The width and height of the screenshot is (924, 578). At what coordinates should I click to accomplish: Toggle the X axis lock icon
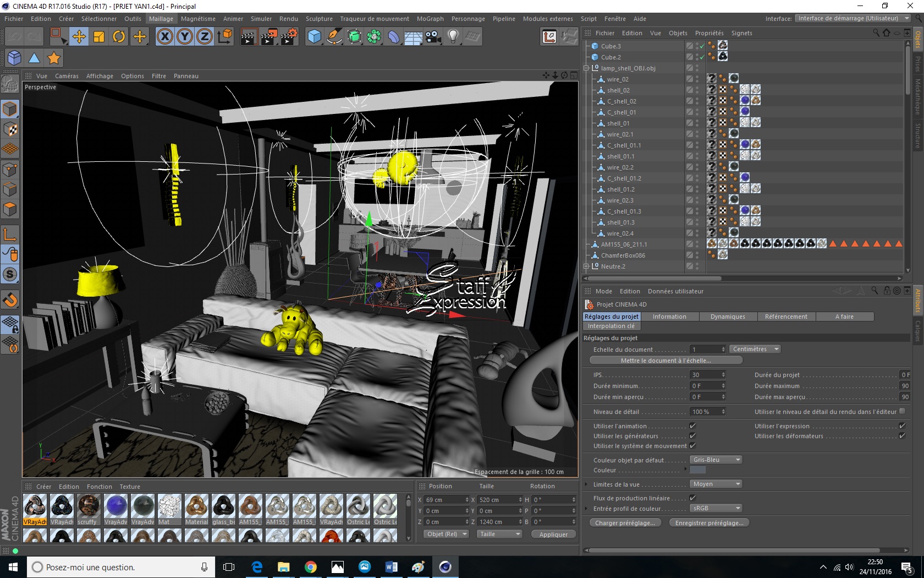click(x=164, y=37)
